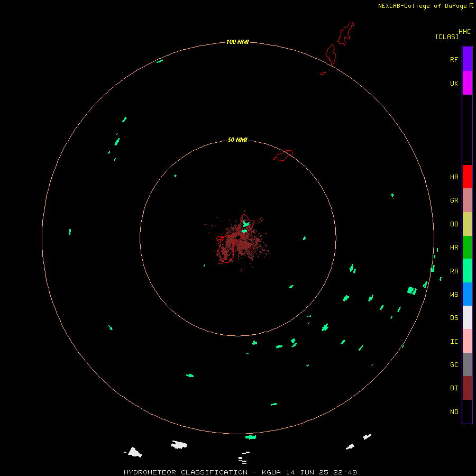This screenshot has height=476, width=476.
Task: Click the Hydrometeor Classification KGUA title text
Action: pyautogui.click(x=240, y=472)
